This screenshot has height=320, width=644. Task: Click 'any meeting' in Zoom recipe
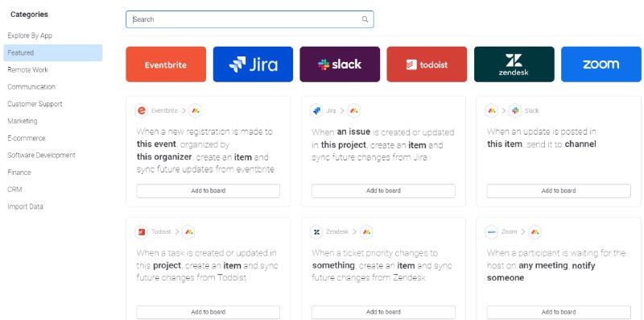click(x=543, y=265)
